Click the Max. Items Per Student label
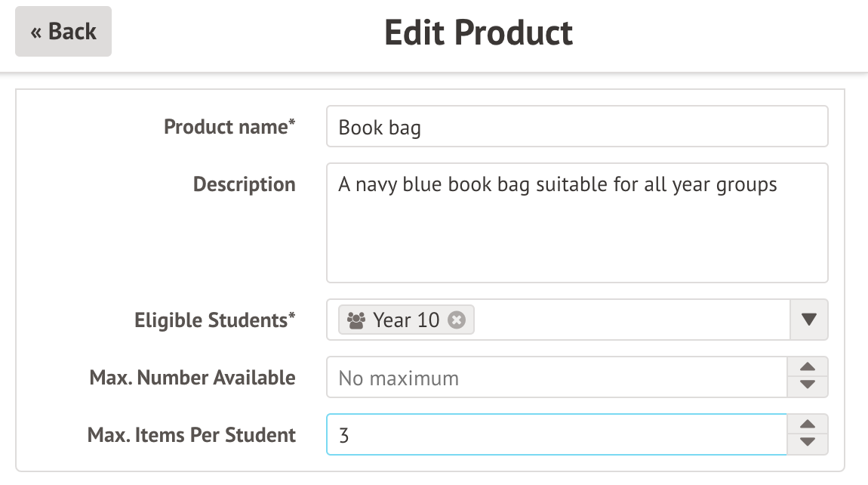 click(192, 435)
